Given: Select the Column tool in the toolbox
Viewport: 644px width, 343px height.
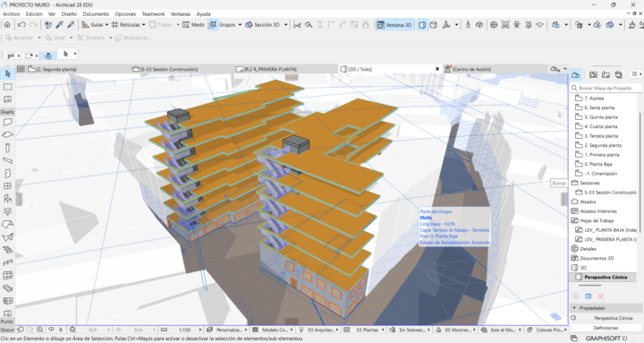Looking at the screenshot, I should pyautogui.click(x=7, y=148).
